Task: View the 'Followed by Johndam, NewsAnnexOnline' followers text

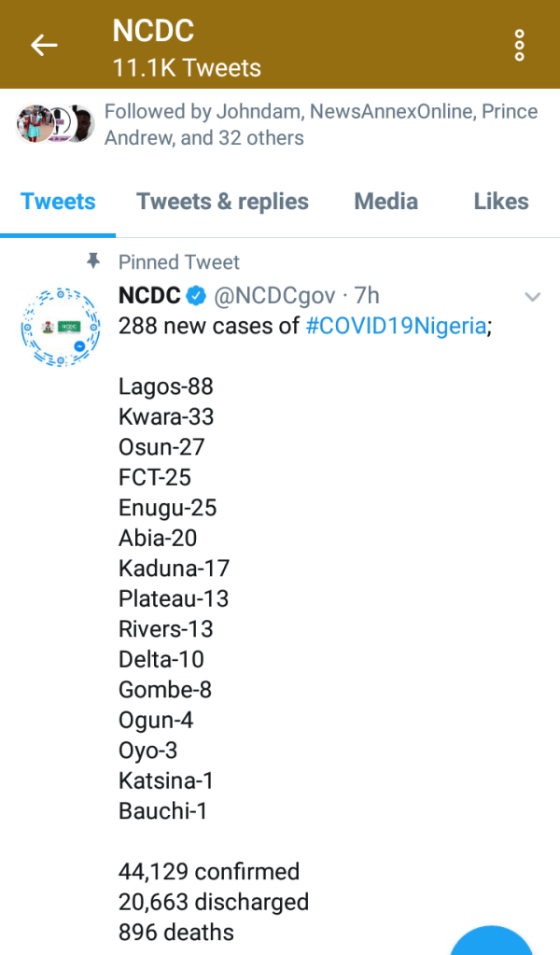Action: click(x=320, y=124)
